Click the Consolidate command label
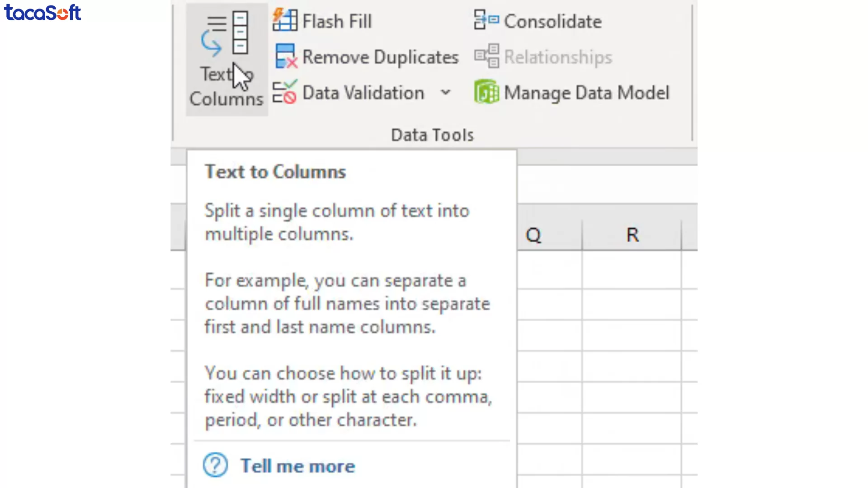868x488 pixels. (552, 21)
